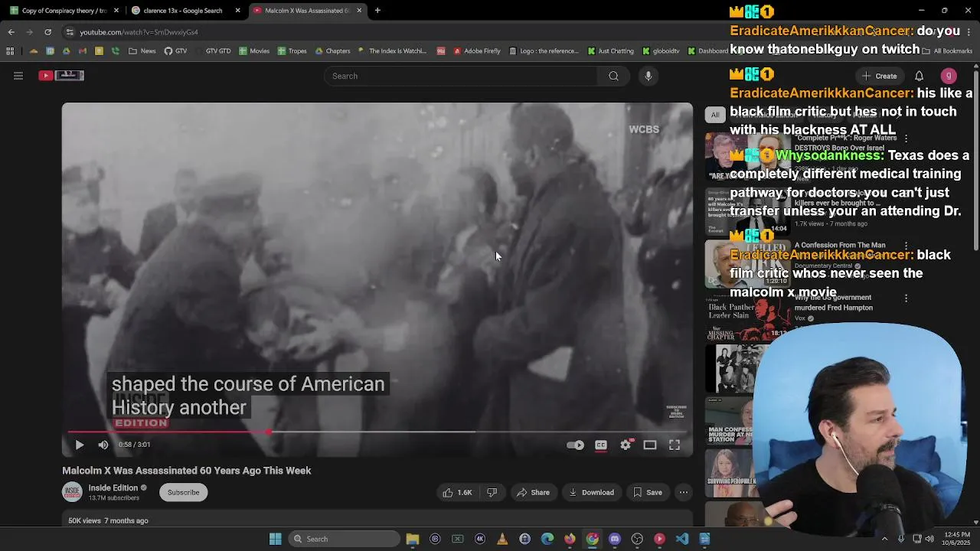Viewport: 980px width, 551px height.
Task: Select the All filter chip
Action: click(x=715, y=115)
